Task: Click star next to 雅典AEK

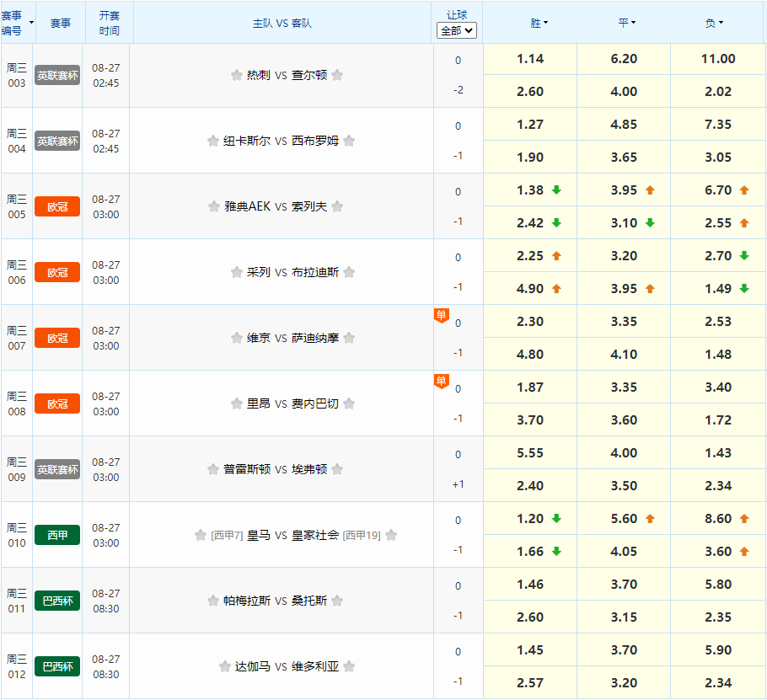Action: click(214, 206)
